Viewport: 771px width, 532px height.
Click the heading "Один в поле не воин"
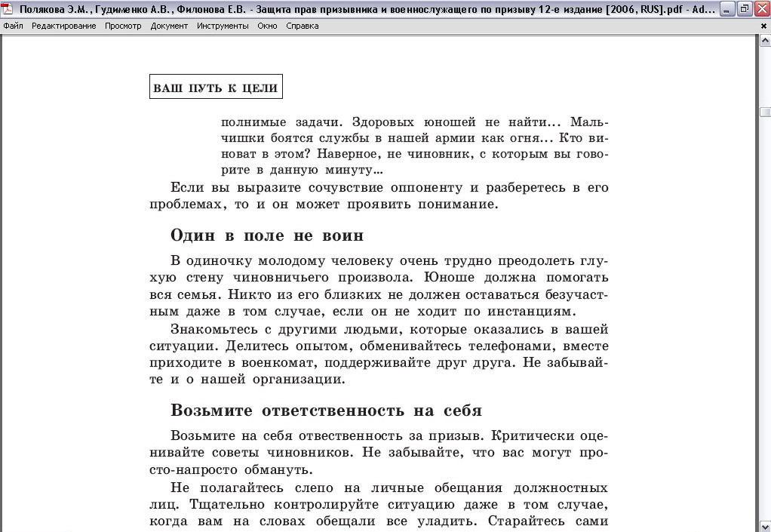pyautogui.click(x=267, y=235)
